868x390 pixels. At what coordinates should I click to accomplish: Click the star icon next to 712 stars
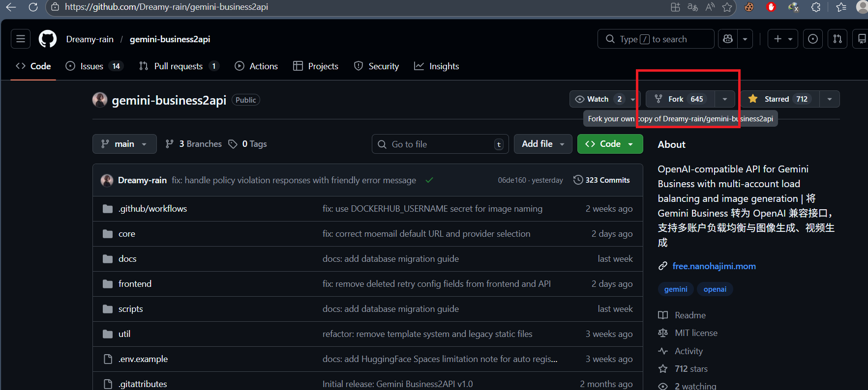663,369
